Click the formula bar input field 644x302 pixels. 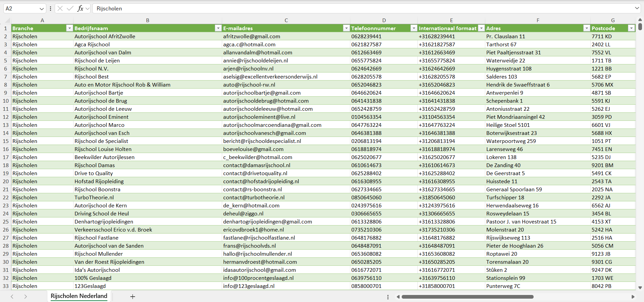pos(336,8)
